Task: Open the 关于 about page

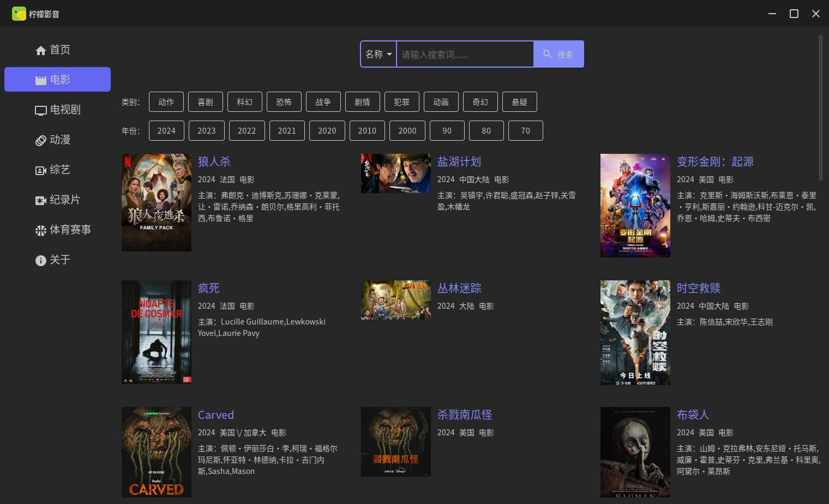Action: point(57,260)
